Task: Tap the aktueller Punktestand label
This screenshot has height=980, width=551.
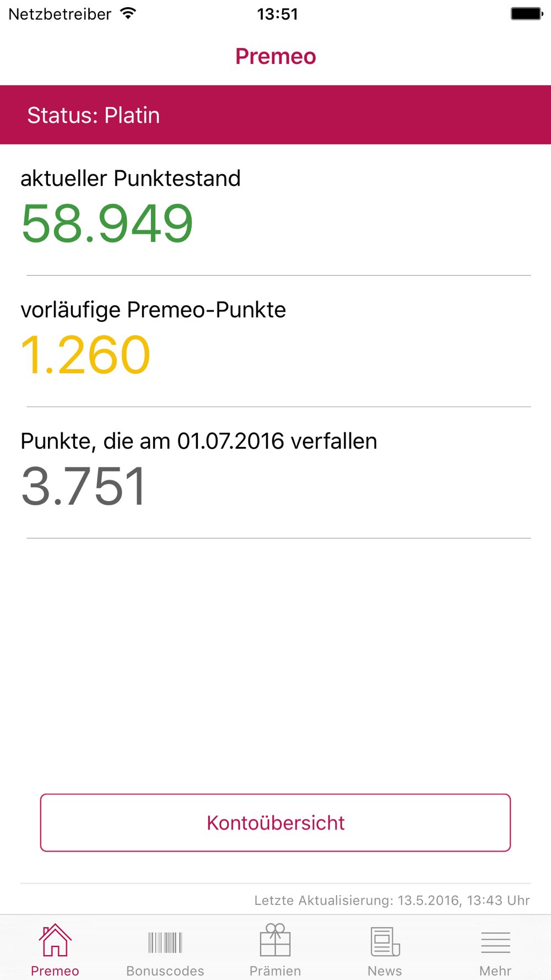Action: click(131, 178)
